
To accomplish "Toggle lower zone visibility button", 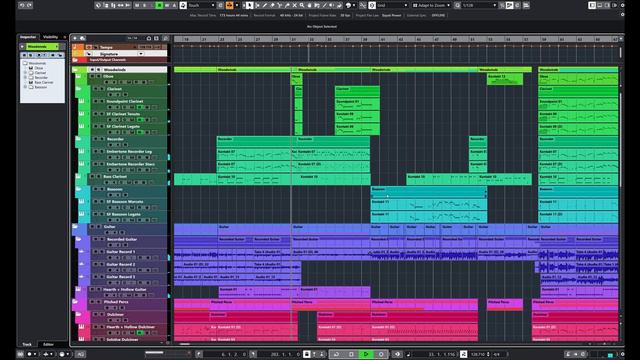I will click(x=600, y=5).
